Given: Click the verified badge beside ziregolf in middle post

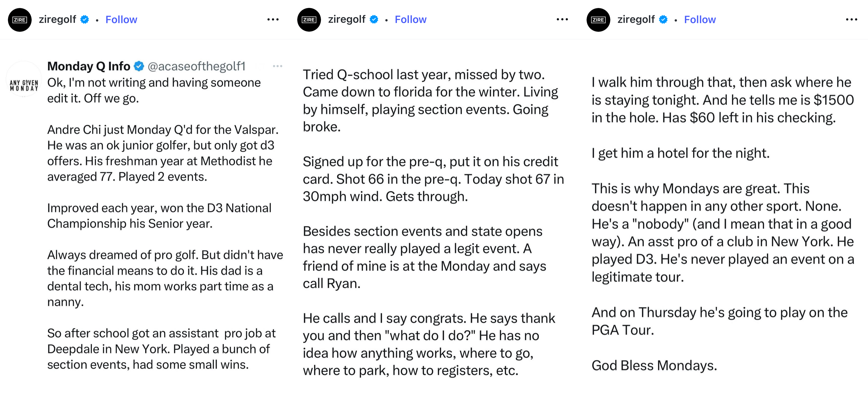Looking at the screenshot, I should tap(374, 20).
